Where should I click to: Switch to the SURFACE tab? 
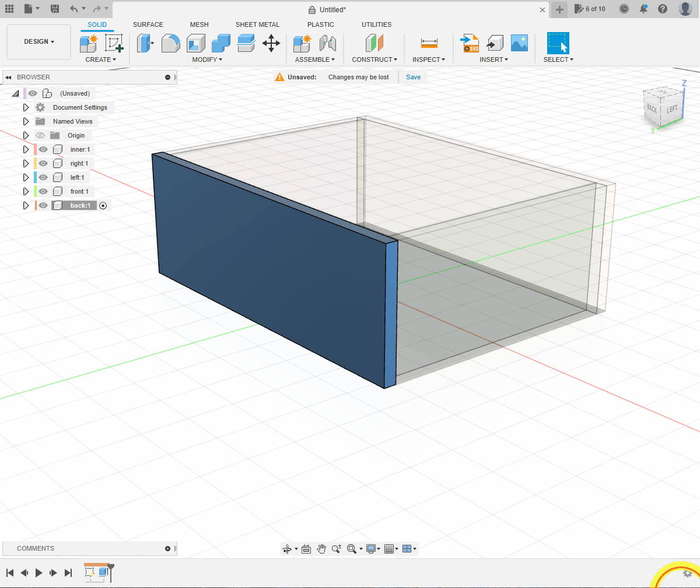[x=148, y=24]
